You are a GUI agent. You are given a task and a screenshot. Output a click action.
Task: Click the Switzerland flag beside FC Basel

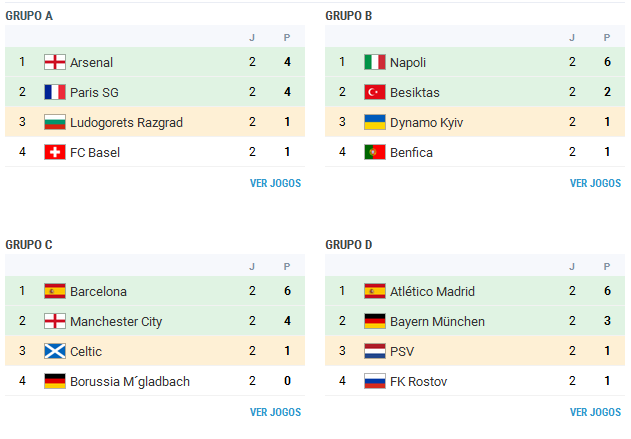[x=55, y=152]
